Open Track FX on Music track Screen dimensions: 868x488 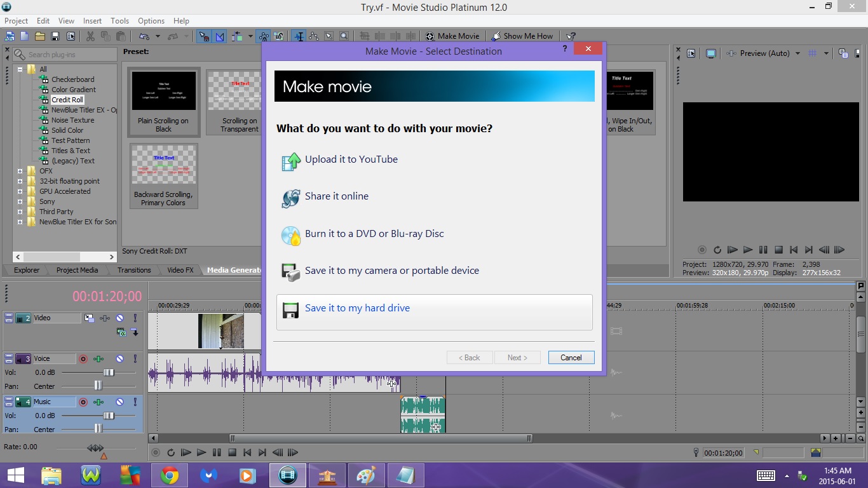point(98,402)
